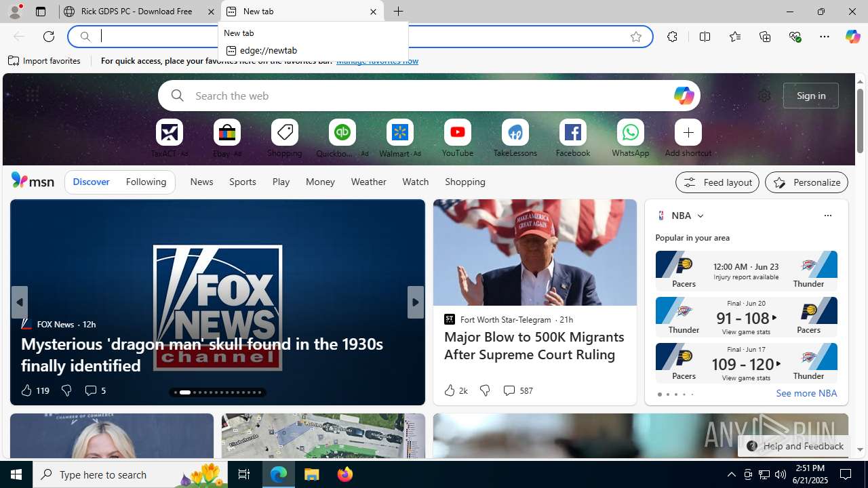Click the Copilot icon in web search box

[684, 96]
